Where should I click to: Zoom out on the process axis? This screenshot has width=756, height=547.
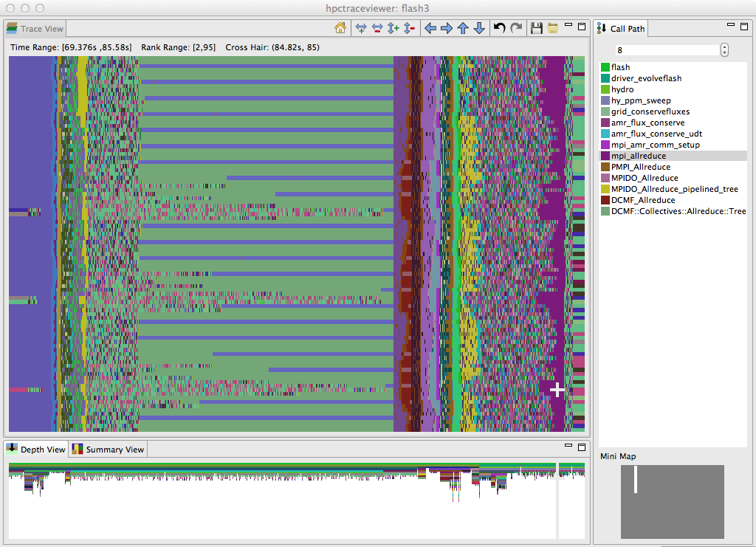tap(409, 29)
